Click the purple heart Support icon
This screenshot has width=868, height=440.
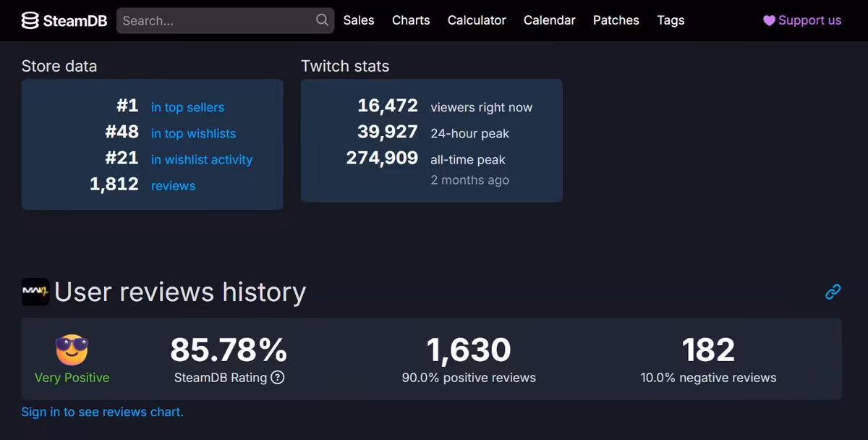pyautogui.click(x=769, y=20)
